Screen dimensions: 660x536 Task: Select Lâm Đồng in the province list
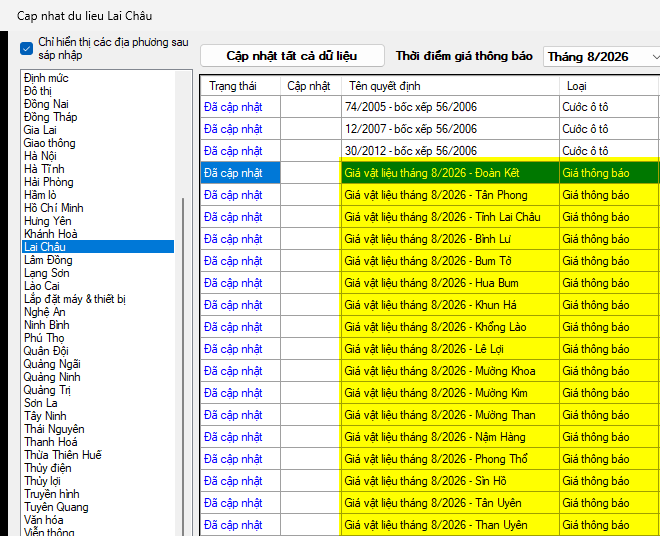pyautogui.click(x=48, y=260)
